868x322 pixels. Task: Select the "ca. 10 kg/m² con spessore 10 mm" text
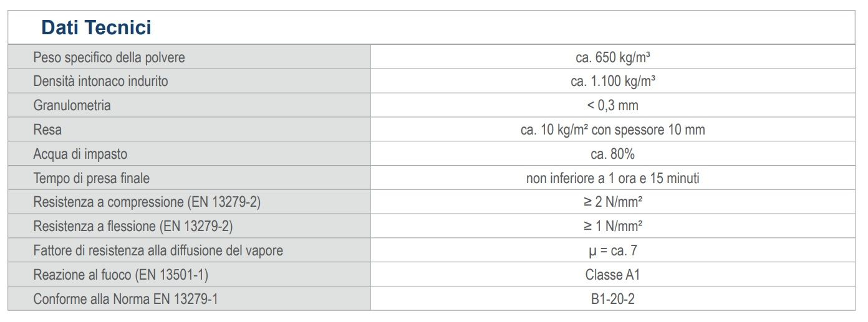(613, 130)
